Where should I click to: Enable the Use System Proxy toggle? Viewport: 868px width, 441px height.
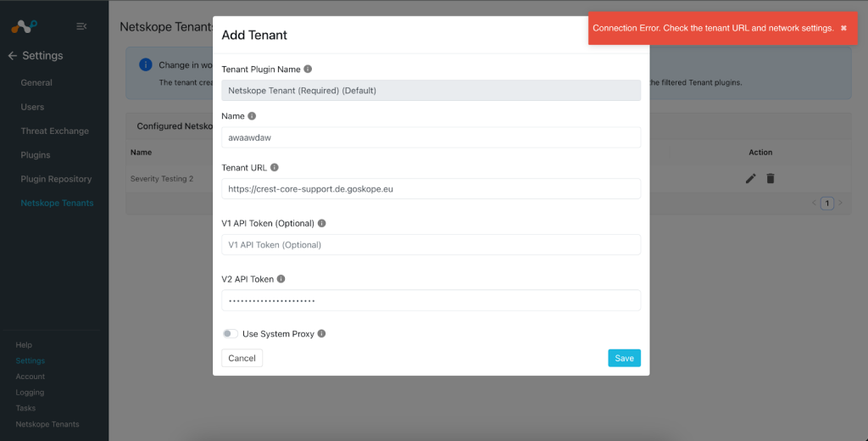point(231,334)
